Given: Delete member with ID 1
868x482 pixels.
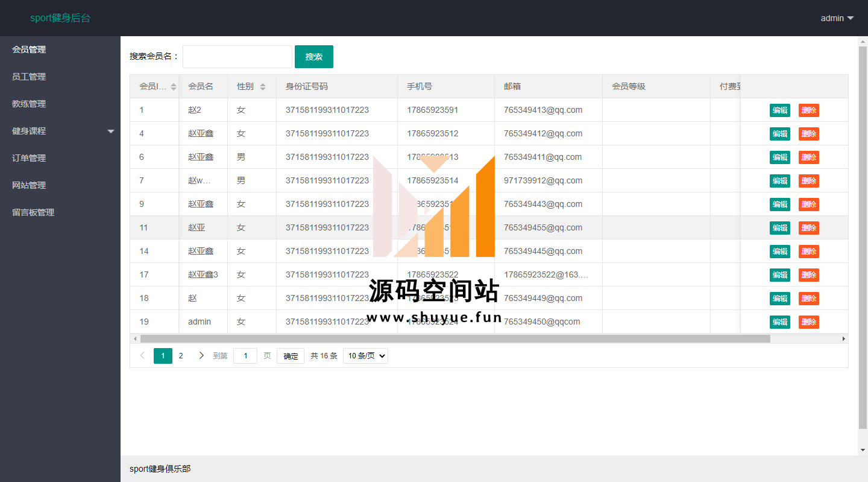Looking at the screenshot, I should coord(809,110).
